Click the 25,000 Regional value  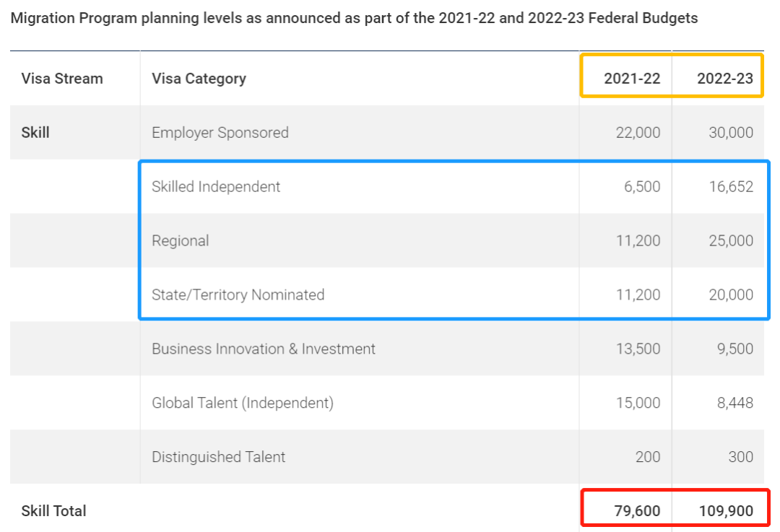[731, 240]
